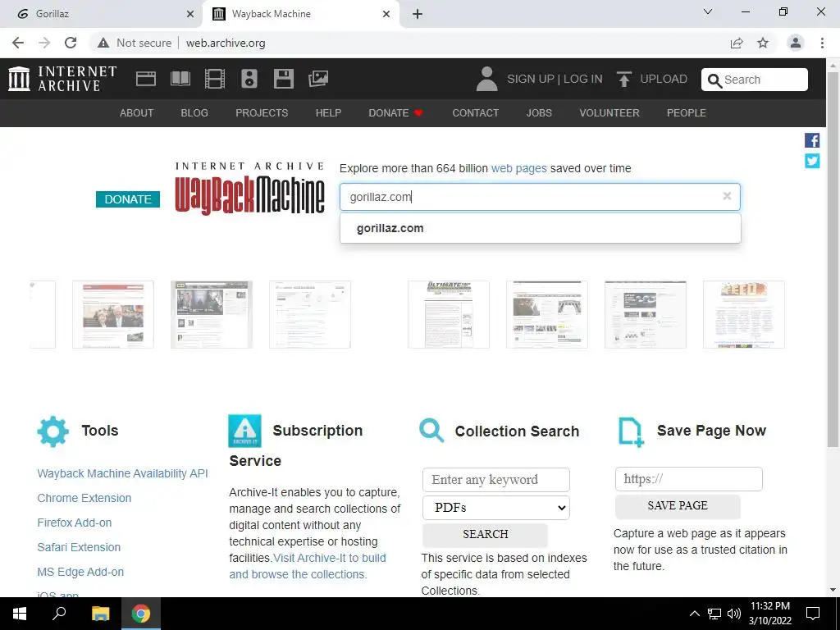Open the Software floppy disk icon
The width and height of the screenshot is (840, 630).
pos(283,79)
